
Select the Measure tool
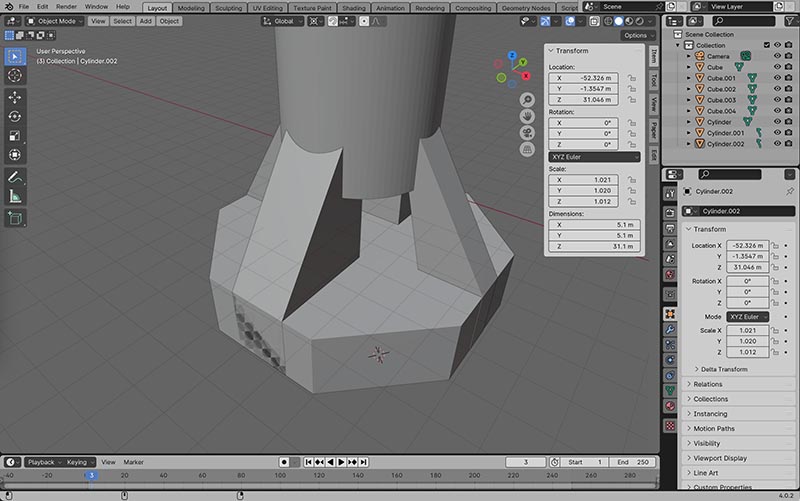tap(15, 196)
